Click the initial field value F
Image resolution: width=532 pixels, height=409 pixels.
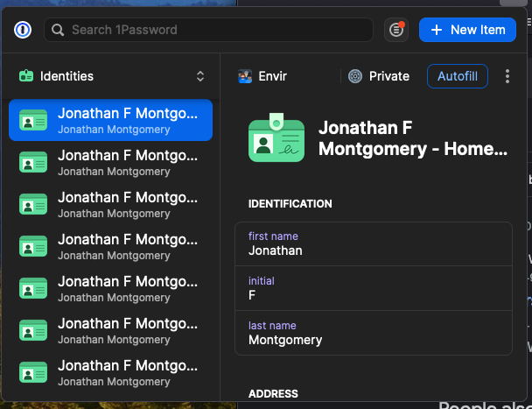[252, 295]
